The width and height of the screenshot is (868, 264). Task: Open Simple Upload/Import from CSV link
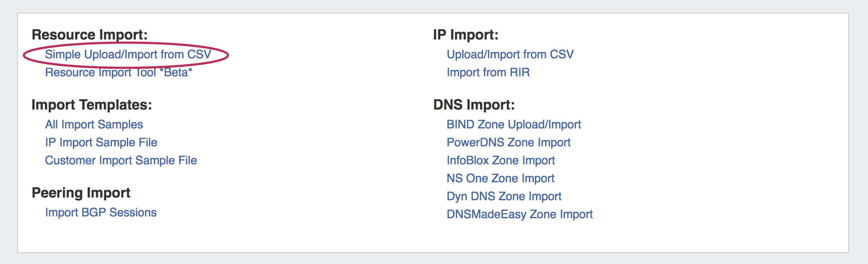(x=128, y=55)
